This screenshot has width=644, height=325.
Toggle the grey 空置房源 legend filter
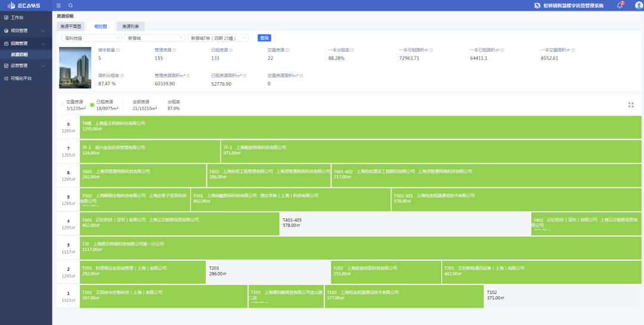pyautogui.click(x=62, y=105)
